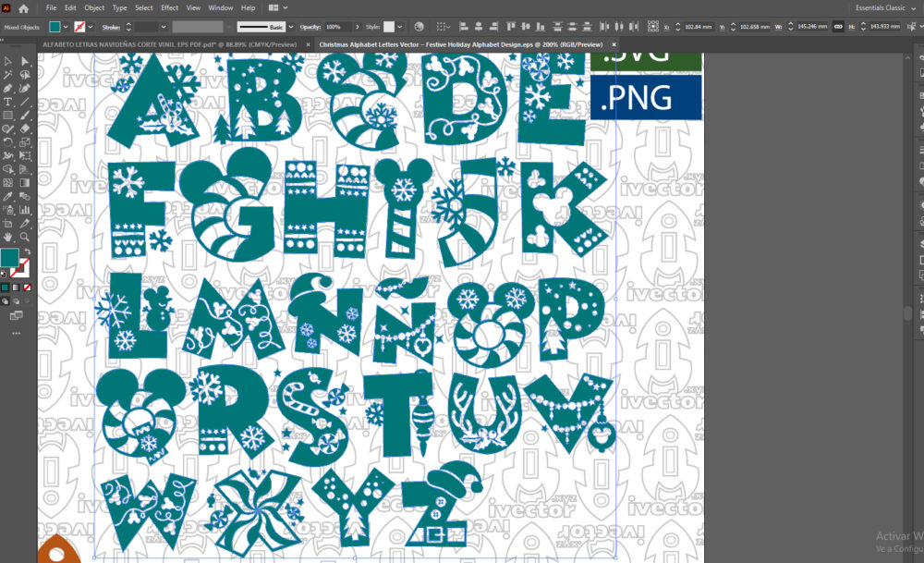The width and height of the screenshot is (924, 563).
Task: Select the Pen tool
Action: click(x=7, y=89)
